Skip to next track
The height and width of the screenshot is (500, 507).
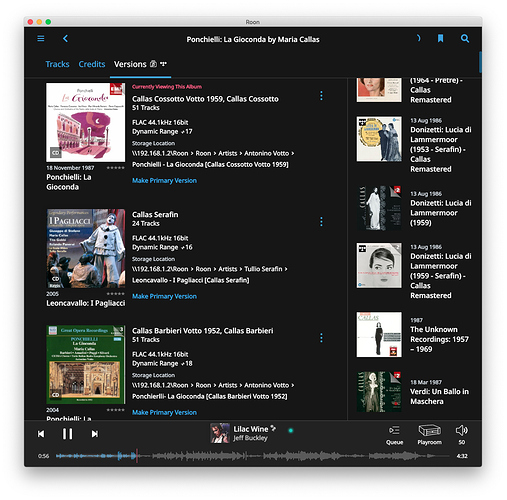coord(95,434)
